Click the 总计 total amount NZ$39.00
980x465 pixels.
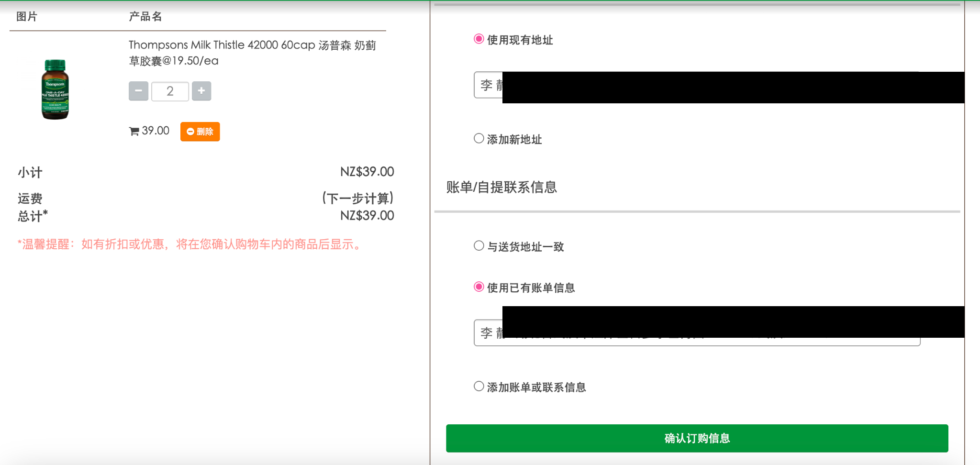click(367, 216)
